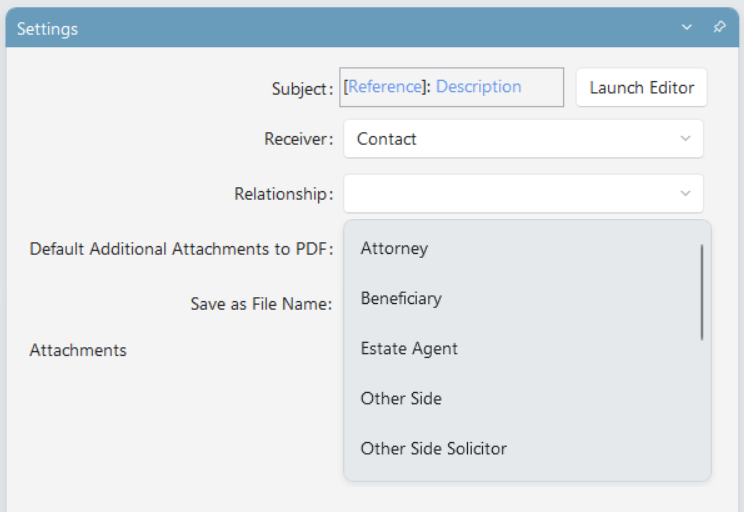Select Beneficiary in the dropdown list
Screen dimensions: 744x512
401,298
